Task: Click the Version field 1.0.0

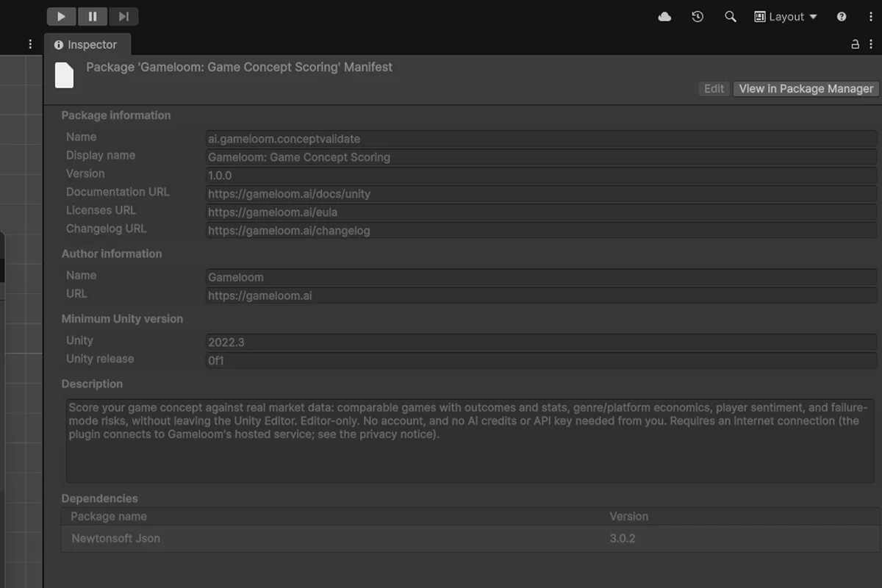Action: 542,176
